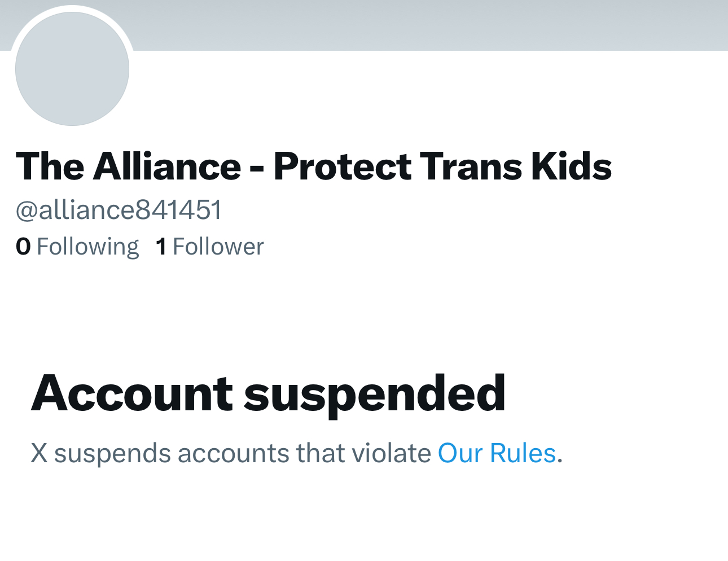The width and height of the screenshot is (728, 561).
Task: Click the word 'Alliance' in profile name
Action: (x=168, y=166)
